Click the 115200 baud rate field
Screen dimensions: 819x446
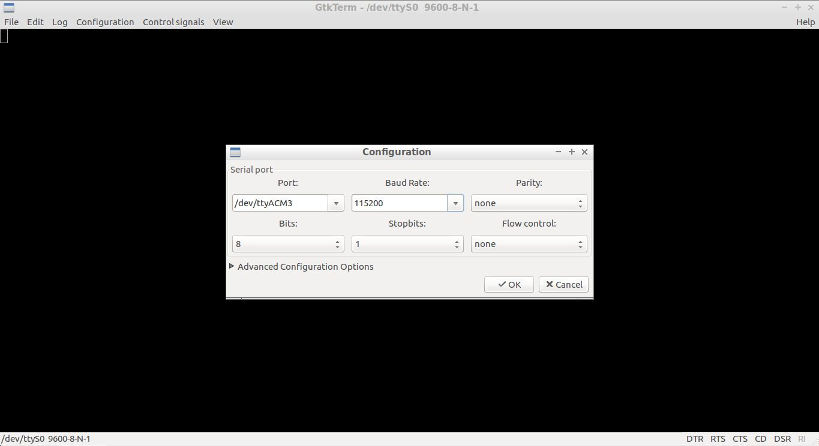(x=400, y=203)
